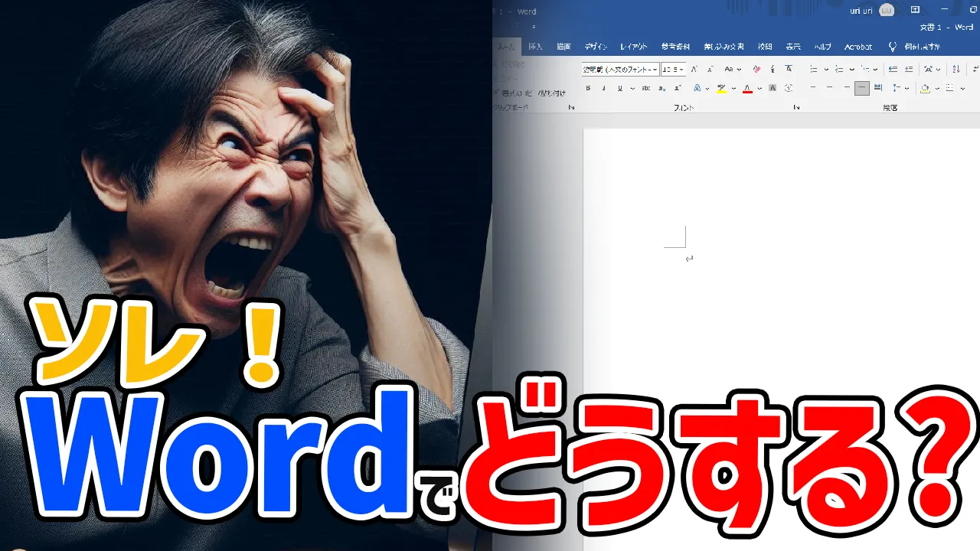Open the Acrobat ribbon tab
This screenshot has width=980, height=551.
click(x=858, y=47)
